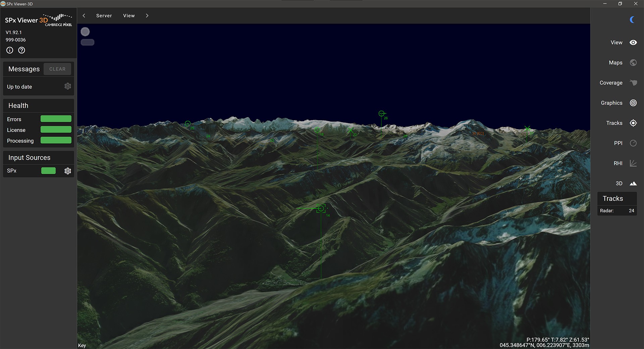Toggle the View eye icon
644x349 pixels.
click(633, 43)
